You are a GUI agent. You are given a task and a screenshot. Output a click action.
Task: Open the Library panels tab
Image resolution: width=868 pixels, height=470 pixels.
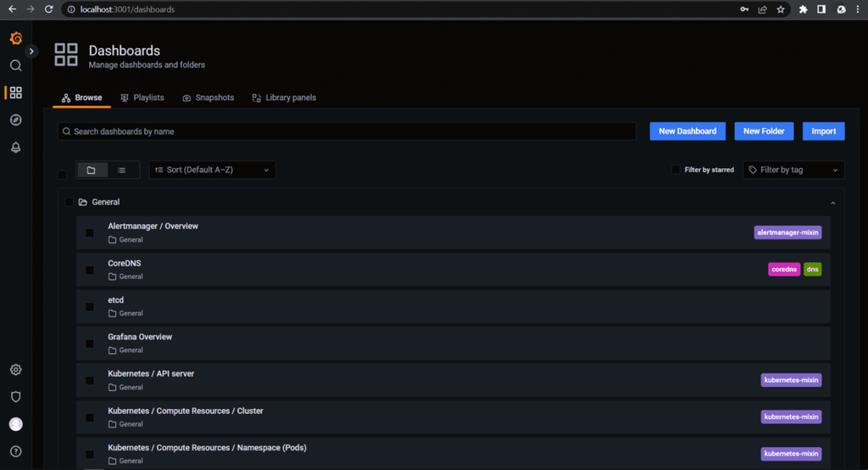pyautogui.click(x=284, y=98)
